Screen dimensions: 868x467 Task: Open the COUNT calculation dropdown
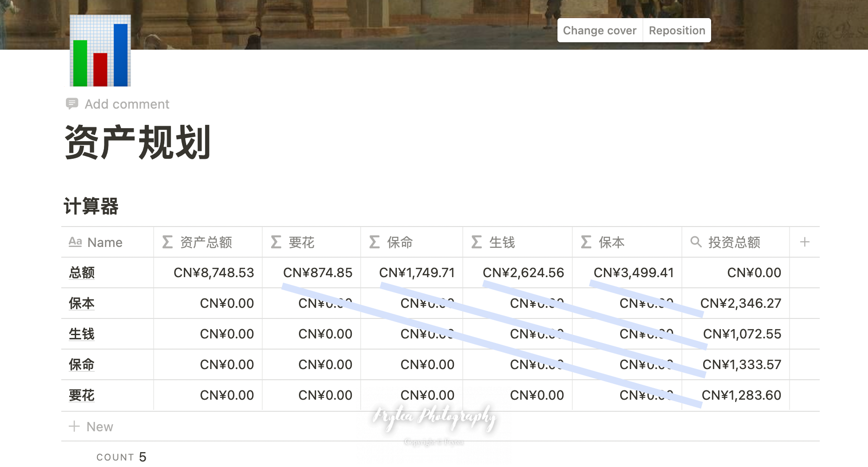121,457
